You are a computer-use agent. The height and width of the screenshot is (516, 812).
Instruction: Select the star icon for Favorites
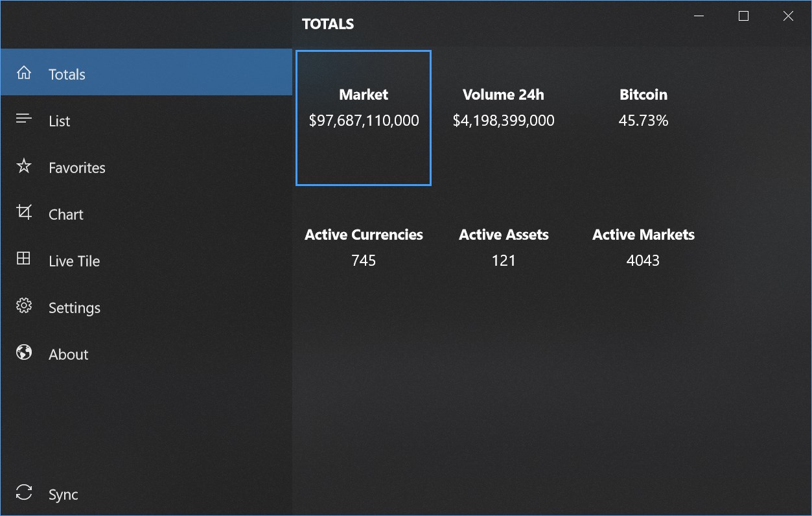tap(24, 167)
